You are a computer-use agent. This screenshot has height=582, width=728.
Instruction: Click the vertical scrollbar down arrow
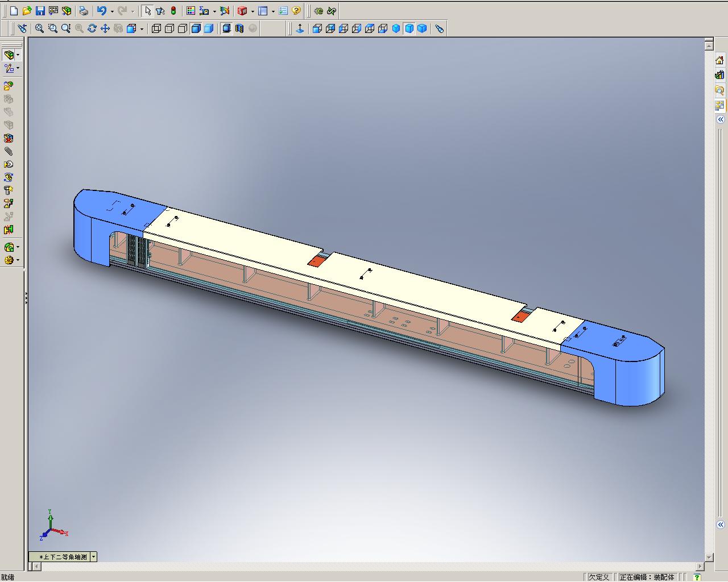(x=709, y=558)
